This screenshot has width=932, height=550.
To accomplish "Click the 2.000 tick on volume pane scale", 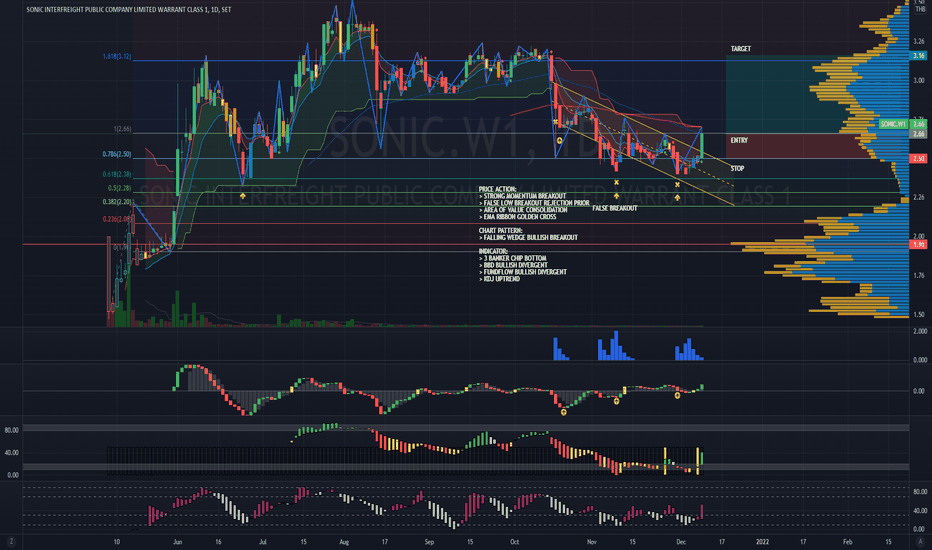I will pyautogui.click(x=920, y=331).
